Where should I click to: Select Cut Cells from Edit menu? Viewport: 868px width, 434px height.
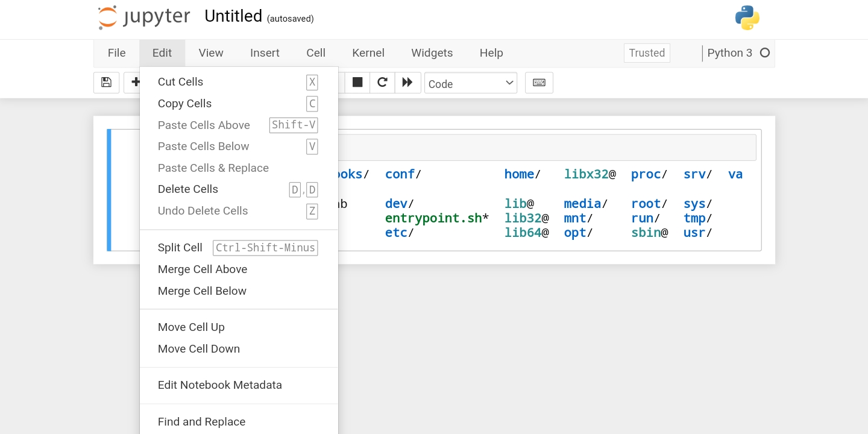click(x=180, y=82)
